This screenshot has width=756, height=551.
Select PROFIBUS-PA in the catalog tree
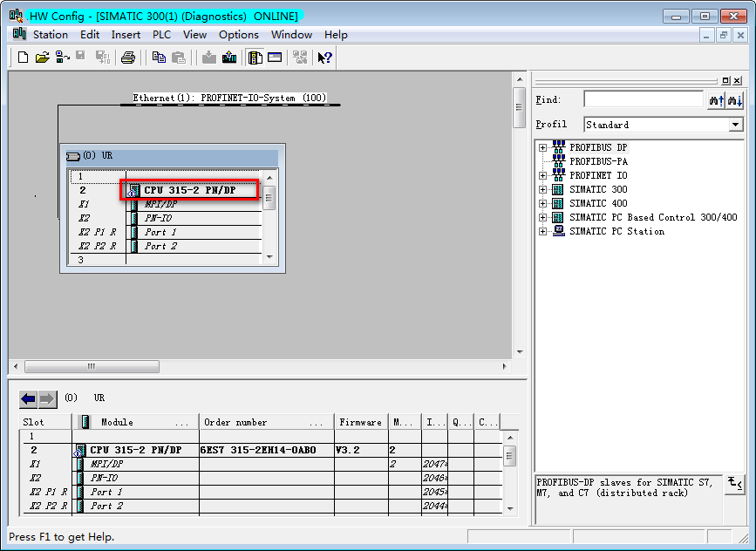click(598, 161)
